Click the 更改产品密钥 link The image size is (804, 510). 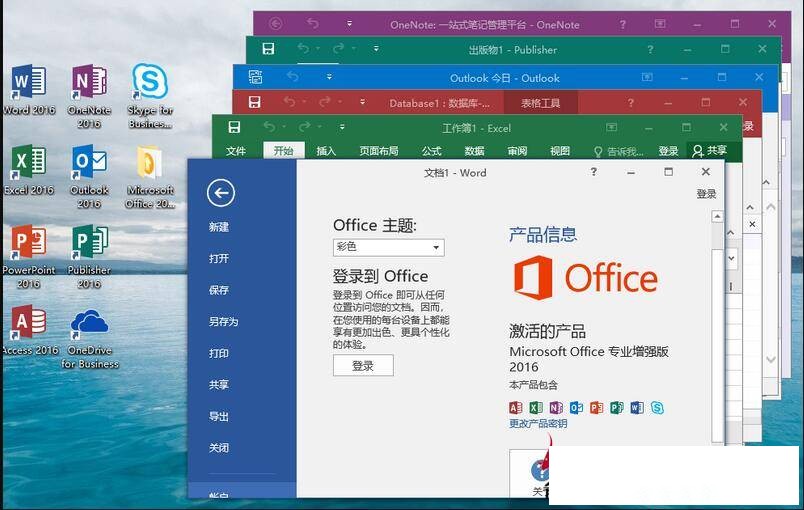click(x=538, y=423)
